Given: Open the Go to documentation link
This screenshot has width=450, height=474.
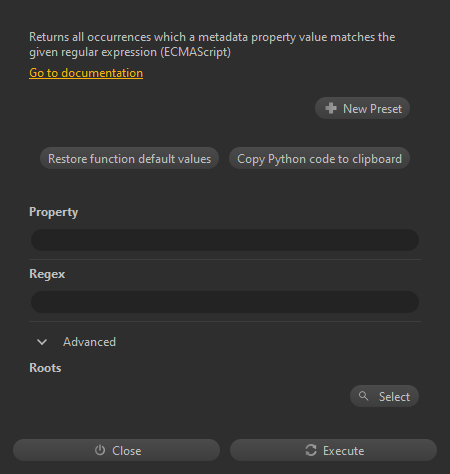Looking at the screenshot, I should (86, 73).
